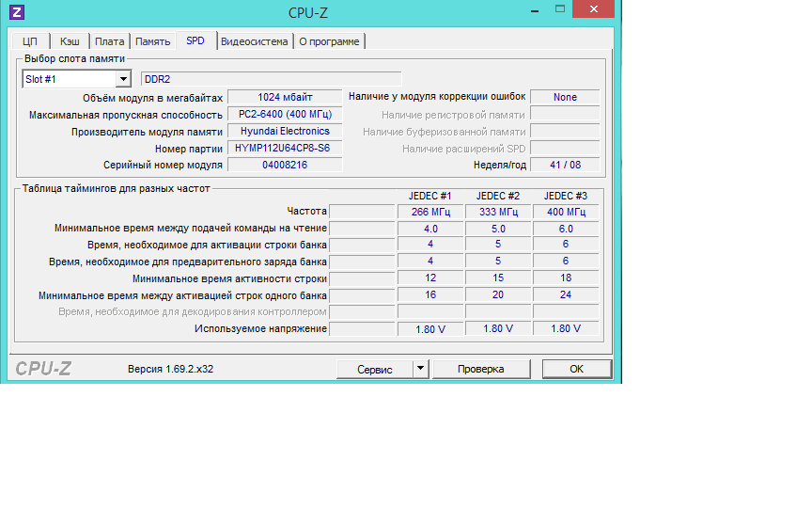Screen dimensions: 812x508
Task: Open the Кэш tab
Action: [x=70, y=41]
